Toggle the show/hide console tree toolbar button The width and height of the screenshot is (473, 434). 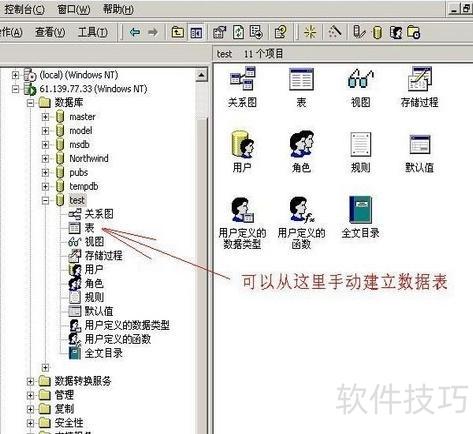tap(196, 32)
